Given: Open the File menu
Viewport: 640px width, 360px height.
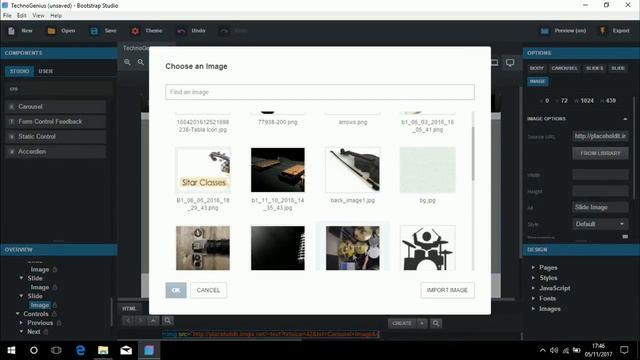Looking at the screenshot, I should point(7,16).
